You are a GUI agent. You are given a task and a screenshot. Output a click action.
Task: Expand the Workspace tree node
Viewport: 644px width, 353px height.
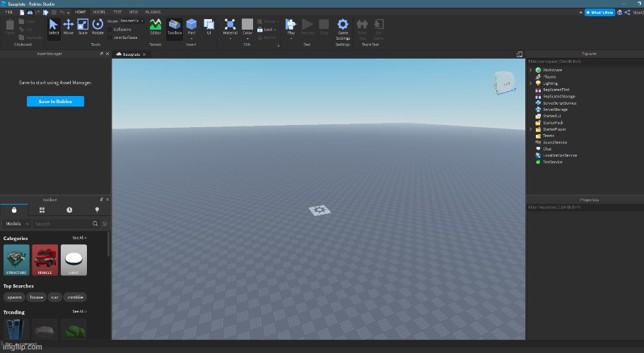pos(531,70)
